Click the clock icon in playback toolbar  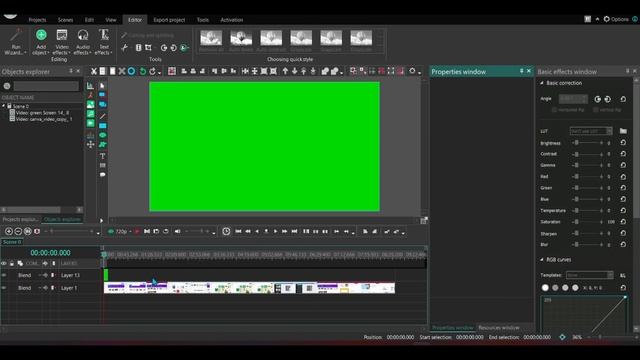coord(226,231)
